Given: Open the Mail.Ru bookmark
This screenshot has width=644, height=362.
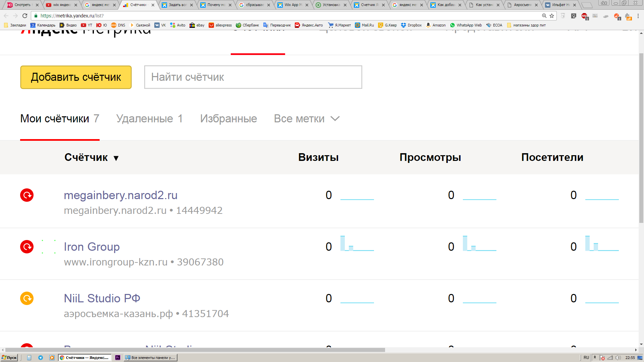Looking at the screenshot, I should (364, 25).
